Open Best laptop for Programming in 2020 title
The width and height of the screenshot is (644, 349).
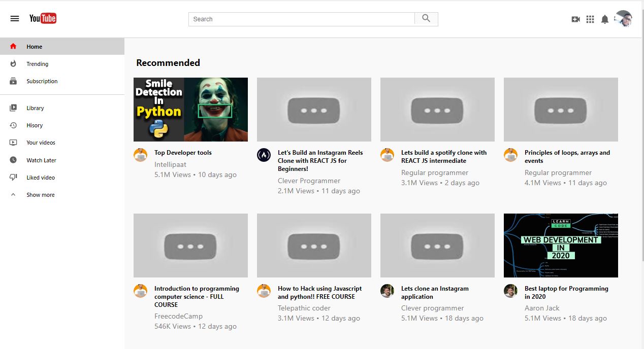click(566, 293)
